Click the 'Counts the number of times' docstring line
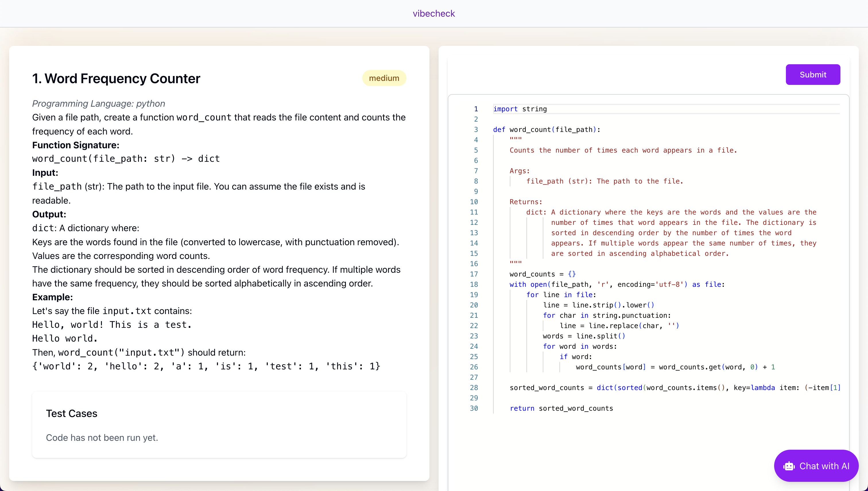The width and height of the screenshot is (868, 491). [x=623, y=150]
